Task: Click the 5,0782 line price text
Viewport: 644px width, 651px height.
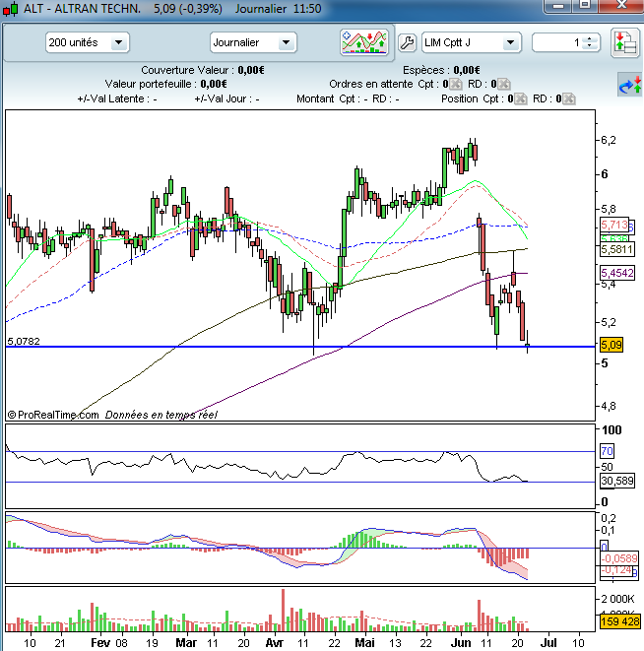Action: click(x=24, y=342)
